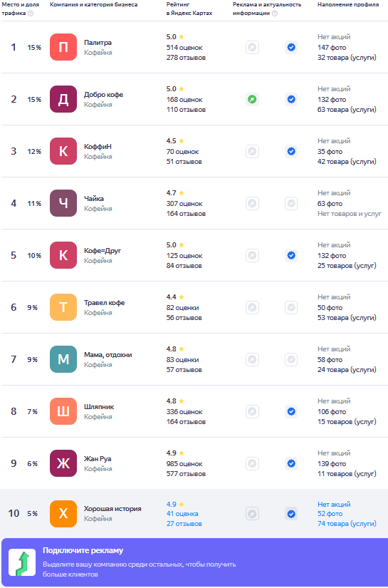The width and height of the screenshot is (388, 588).
Task: Open the 27 отзывов reviews link
Action: click(x=184, y=524)
